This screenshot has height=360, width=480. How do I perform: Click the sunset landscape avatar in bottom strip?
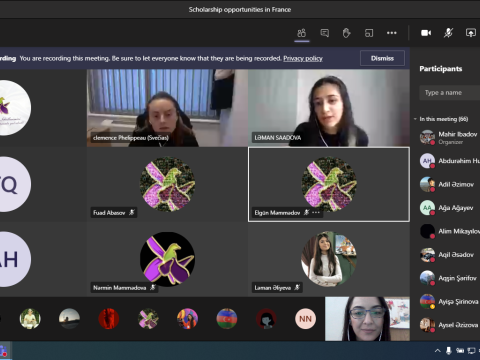pyautogui.click(x=69, y=319)
